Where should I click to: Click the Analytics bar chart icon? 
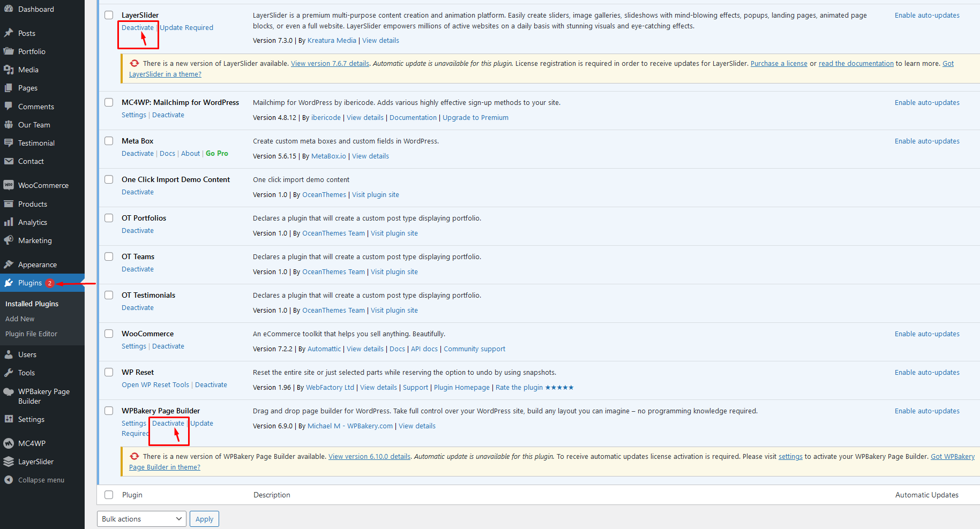pyautogui.click(x=9, y=222)
